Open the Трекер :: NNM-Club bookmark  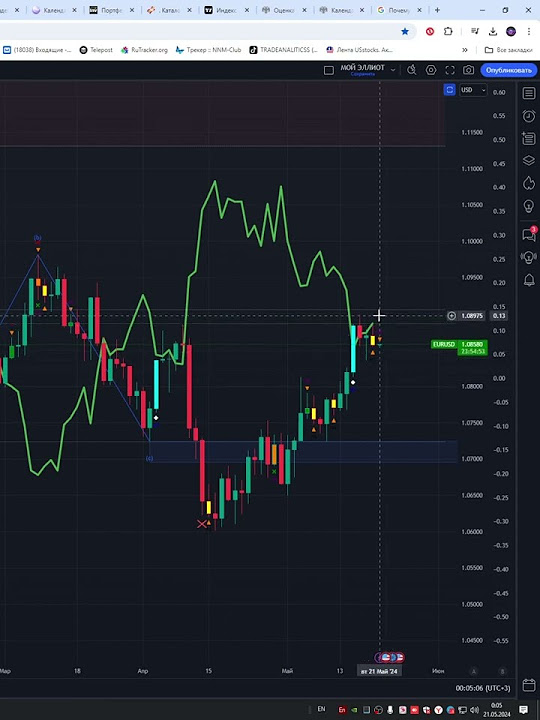click(208, 50)
